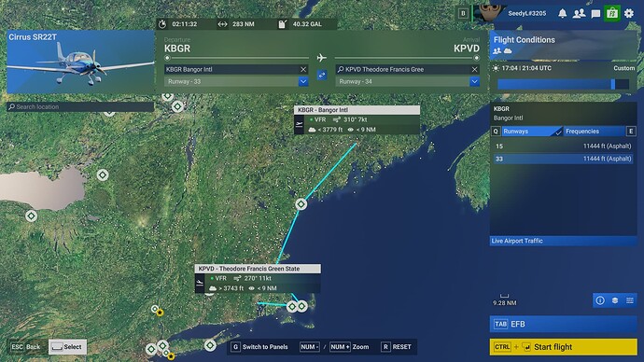Toggle multiplayer in Flight Conditions

pos(497,51)
